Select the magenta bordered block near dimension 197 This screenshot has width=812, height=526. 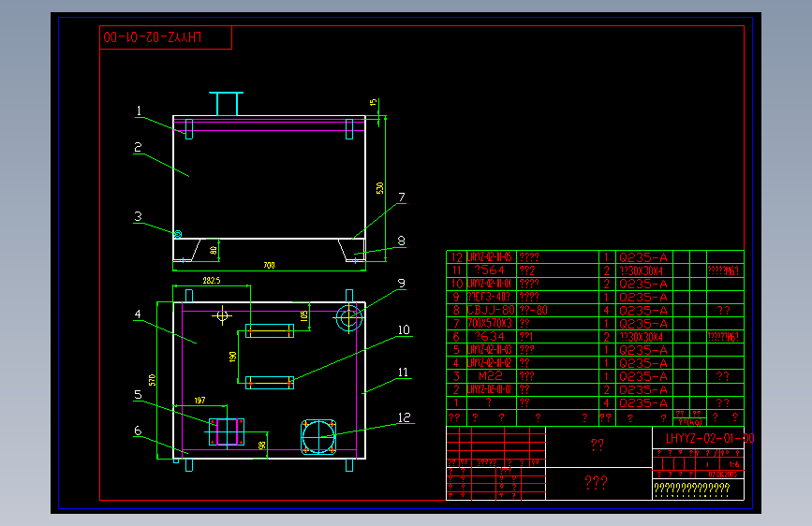coord(227,431)
